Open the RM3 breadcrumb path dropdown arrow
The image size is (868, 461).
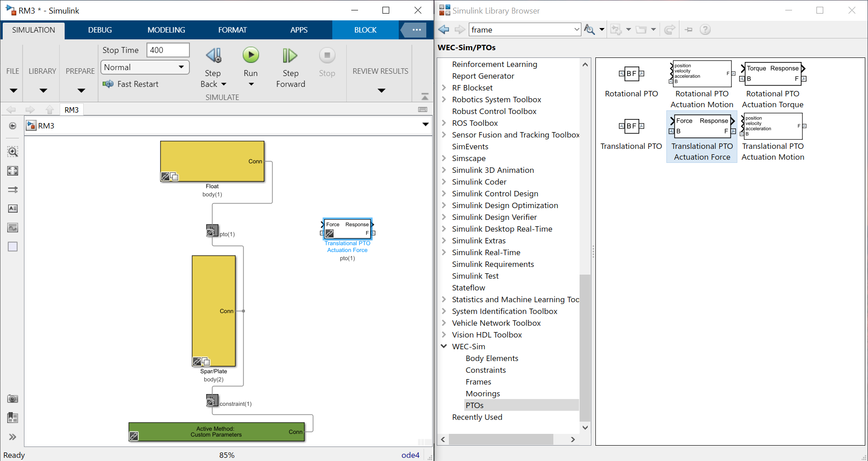coord(425,124)
